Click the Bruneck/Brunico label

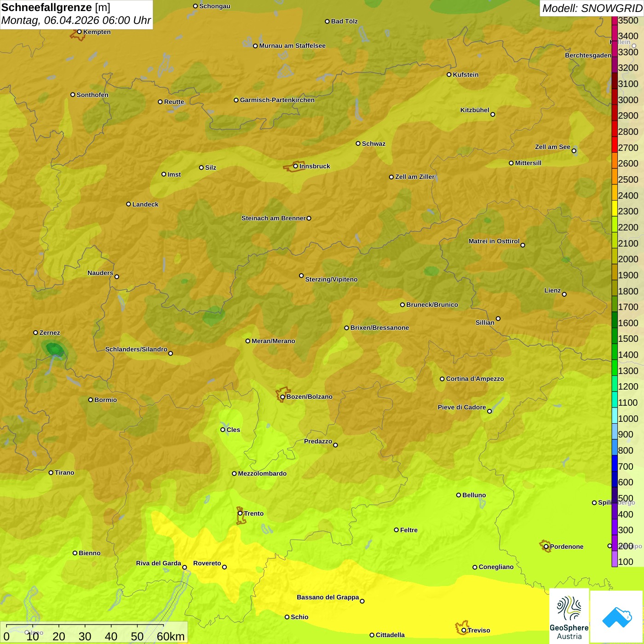coord(432,305)
